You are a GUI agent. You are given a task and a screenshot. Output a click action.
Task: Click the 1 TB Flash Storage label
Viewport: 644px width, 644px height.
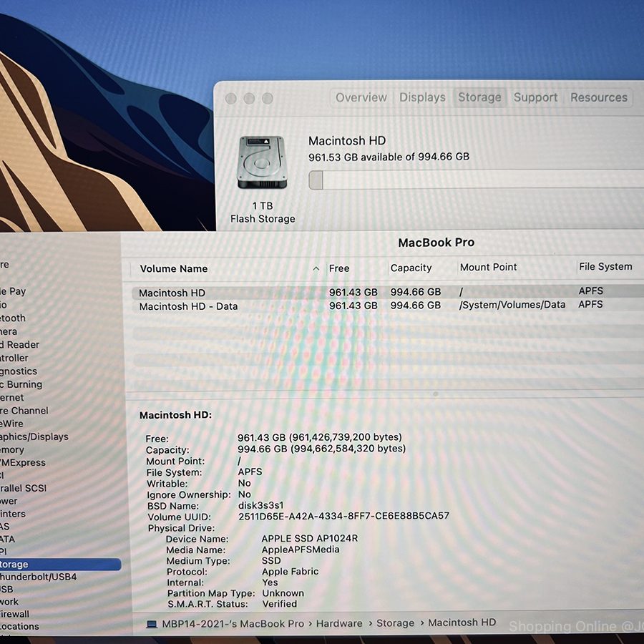263,213
